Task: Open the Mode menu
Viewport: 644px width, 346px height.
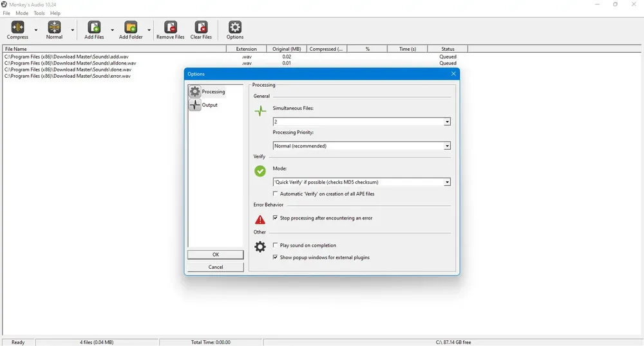Action: pyautogui.click(x=22, y=13)
